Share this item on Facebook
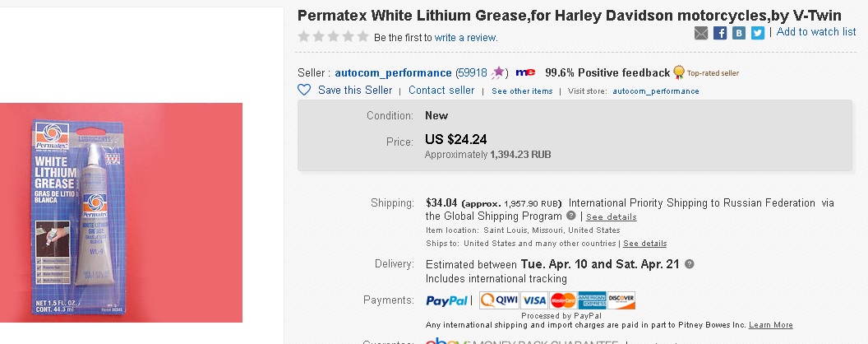Image resolution: width=868 pixels, height=344 pixels. point(720,33)
